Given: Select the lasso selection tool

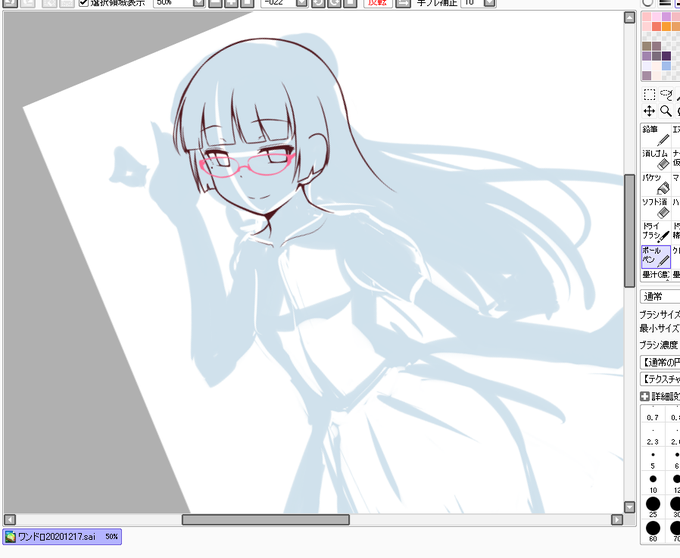Looking at the screenshot, I should [x=666, y=94].
